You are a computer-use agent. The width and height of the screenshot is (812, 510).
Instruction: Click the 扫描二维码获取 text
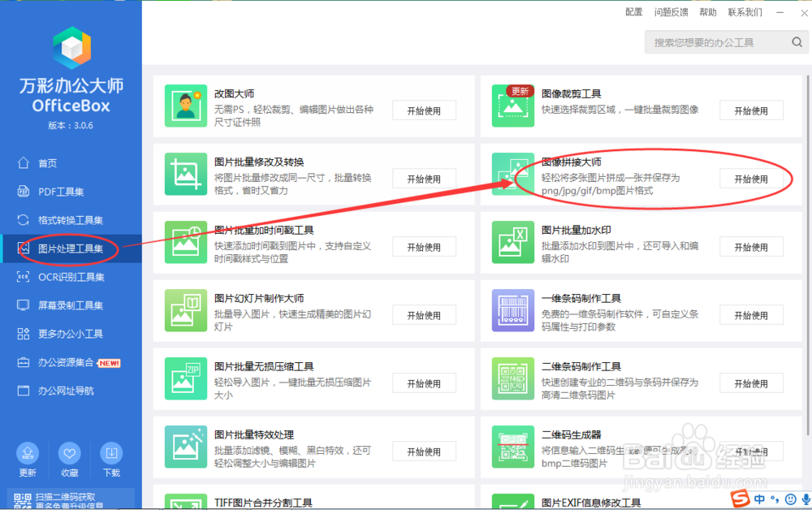65,497
